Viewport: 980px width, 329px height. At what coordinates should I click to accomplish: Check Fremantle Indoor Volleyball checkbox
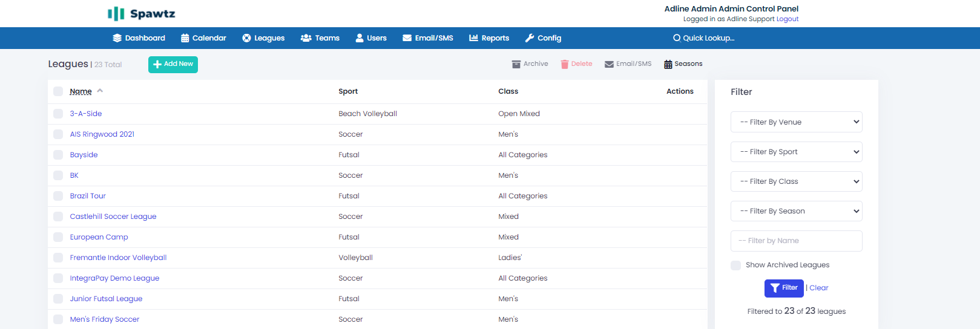click(58, 258)
